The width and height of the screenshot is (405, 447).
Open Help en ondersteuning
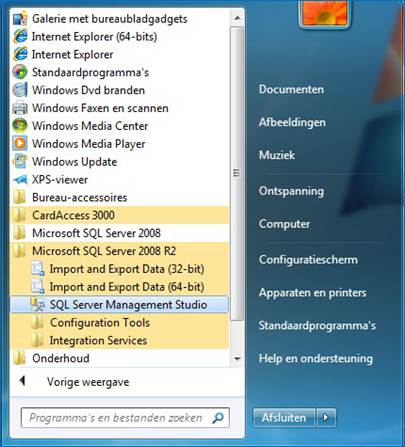(x=316, y=358)
